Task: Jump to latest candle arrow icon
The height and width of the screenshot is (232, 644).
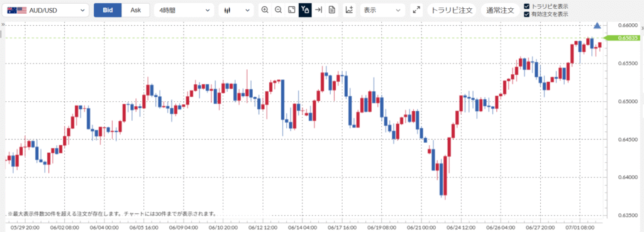Action: point(318,10)
